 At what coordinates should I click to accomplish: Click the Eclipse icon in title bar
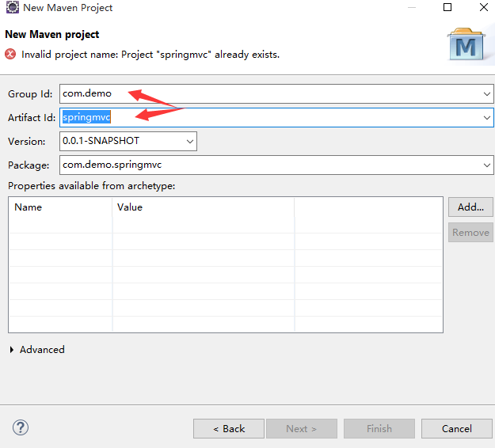click(13, 7)
